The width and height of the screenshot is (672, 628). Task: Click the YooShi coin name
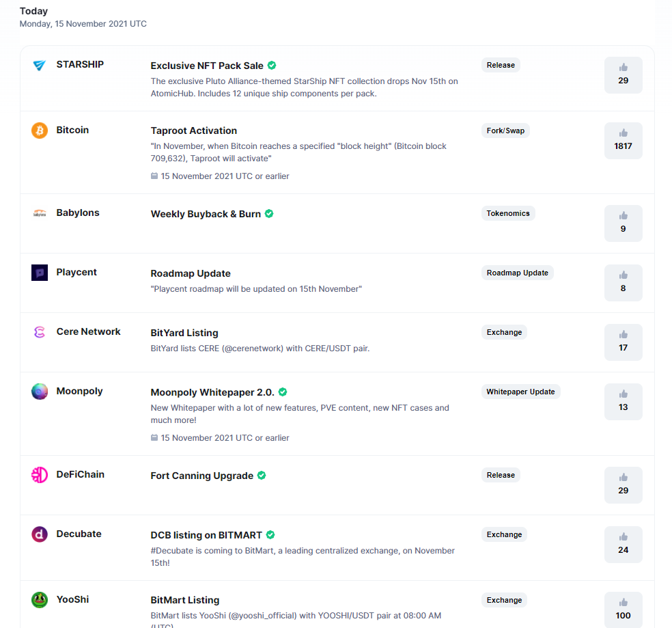pos(72,600)
